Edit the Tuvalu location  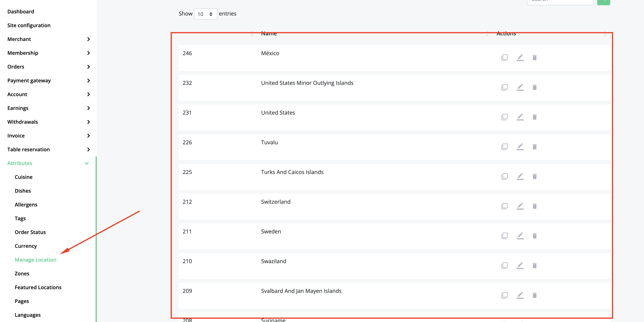520,147
